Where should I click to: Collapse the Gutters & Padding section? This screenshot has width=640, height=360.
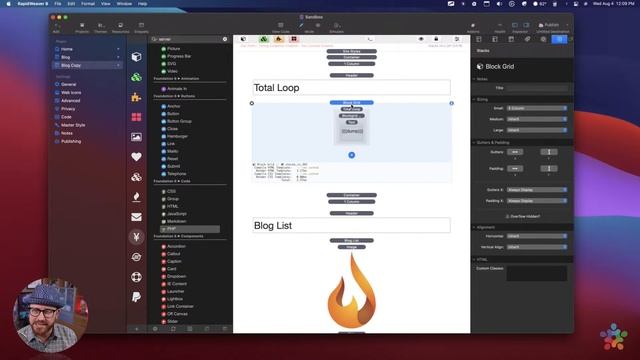pos(474,142)
